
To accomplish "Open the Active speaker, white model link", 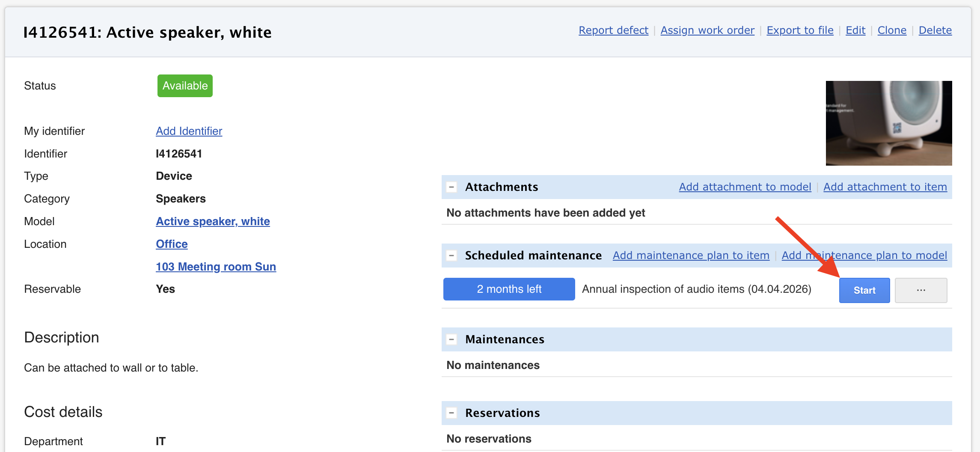I will (213, 221).
